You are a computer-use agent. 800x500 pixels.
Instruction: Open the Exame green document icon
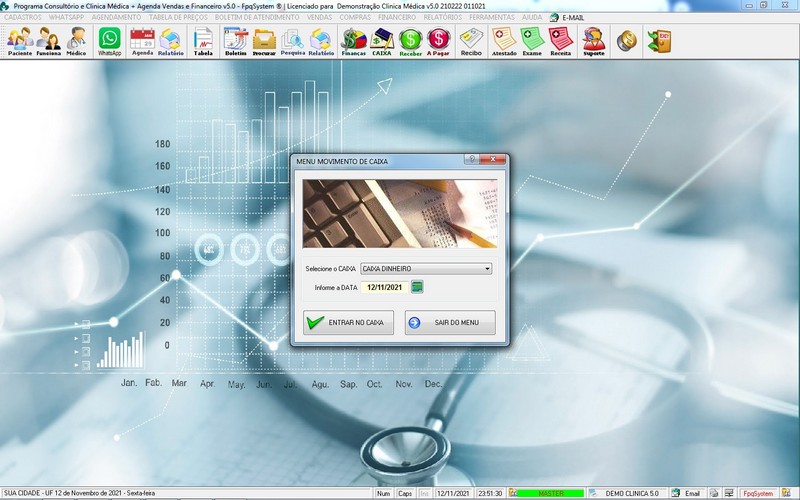[x=532, y=41]
